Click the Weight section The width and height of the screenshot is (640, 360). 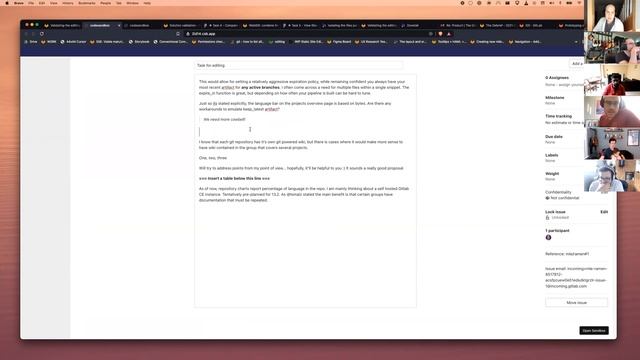coord(564,176)
